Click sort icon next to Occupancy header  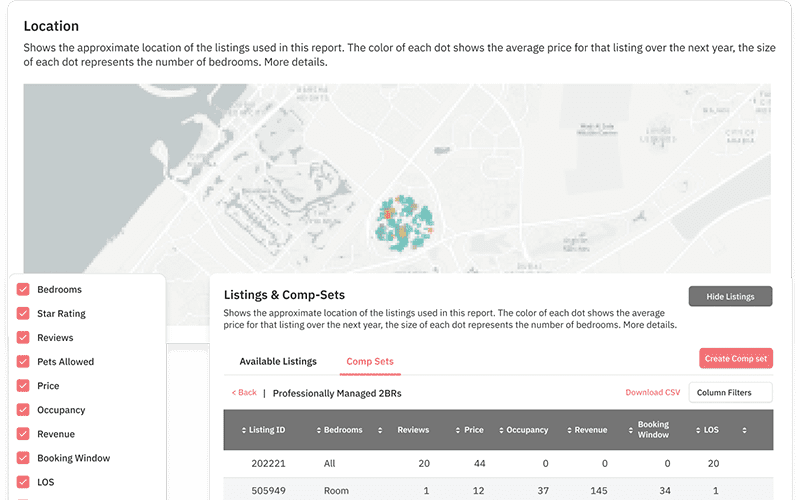pos(501,430)
